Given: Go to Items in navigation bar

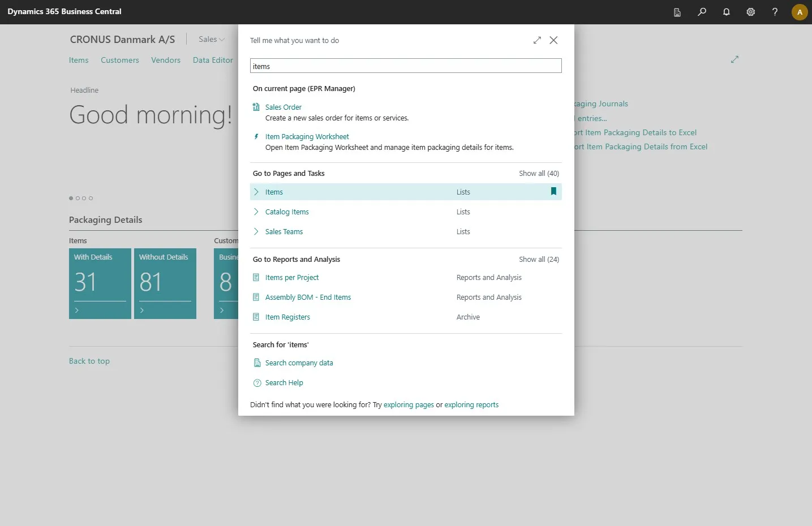Looking at the screenshot, I should 79,60.
